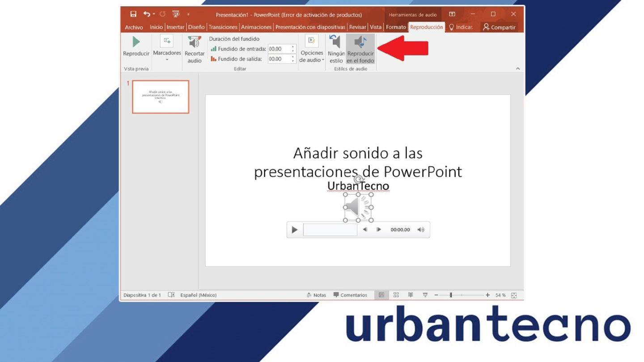This screenshot has height=362, width=644.
Task: Click the spell check status icon
Action: (x=171, y=295)
